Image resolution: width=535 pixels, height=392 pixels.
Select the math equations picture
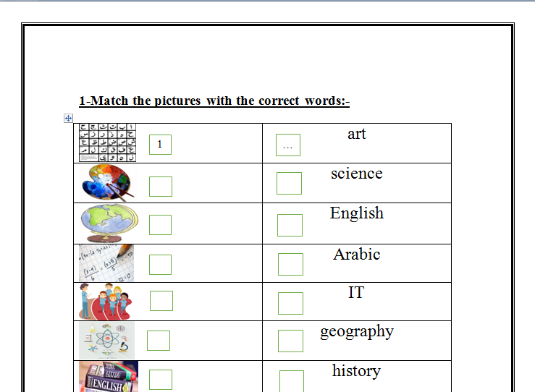click(106, 263)
